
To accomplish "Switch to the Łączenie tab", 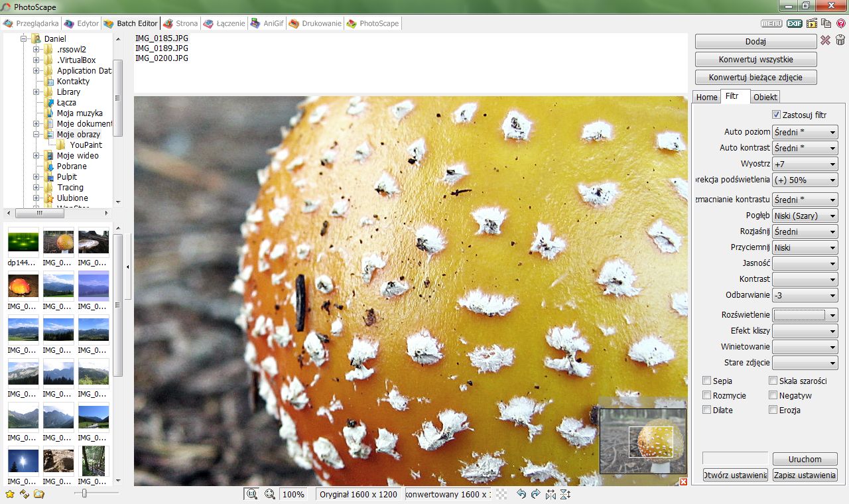I will 224,23.
